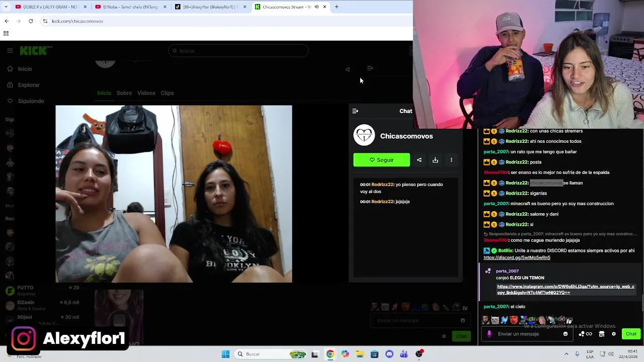Open the tab search chevron in Chrome
Screen dimensions: 644x362
(6, 7)
